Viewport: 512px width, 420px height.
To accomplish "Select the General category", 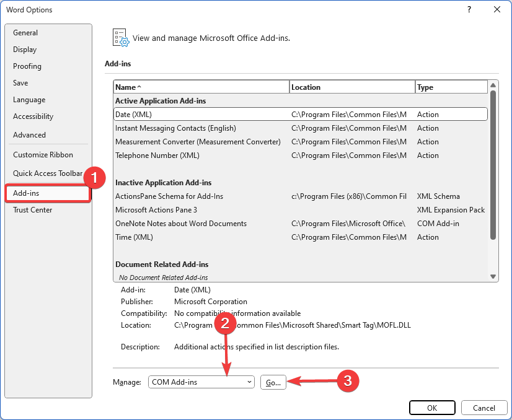I will [25, 33].
